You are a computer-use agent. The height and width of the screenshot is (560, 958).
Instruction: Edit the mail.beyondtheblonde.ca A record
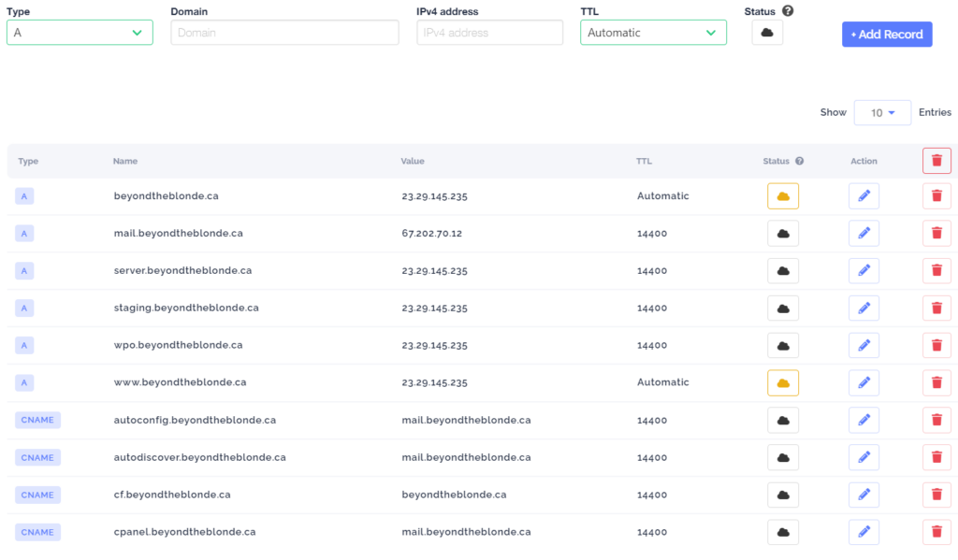pos(864,234)
